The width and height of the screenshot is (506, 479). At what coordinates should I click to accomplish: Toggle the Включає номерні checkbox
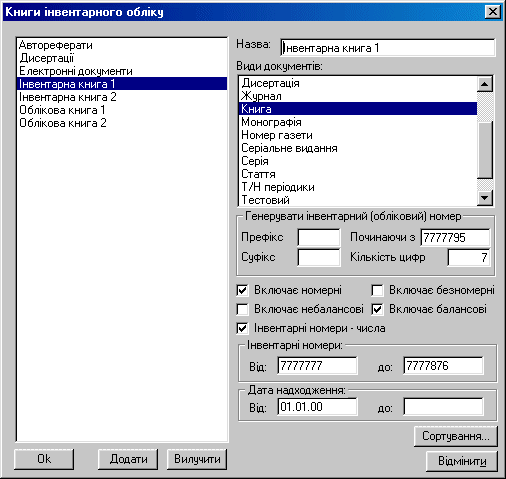(242, 290)
